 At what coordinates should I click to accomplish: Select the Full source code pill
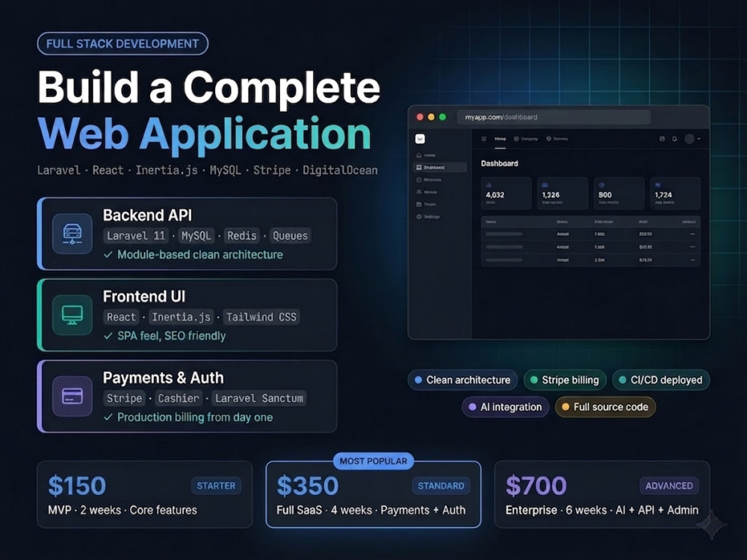pos(605,407)
